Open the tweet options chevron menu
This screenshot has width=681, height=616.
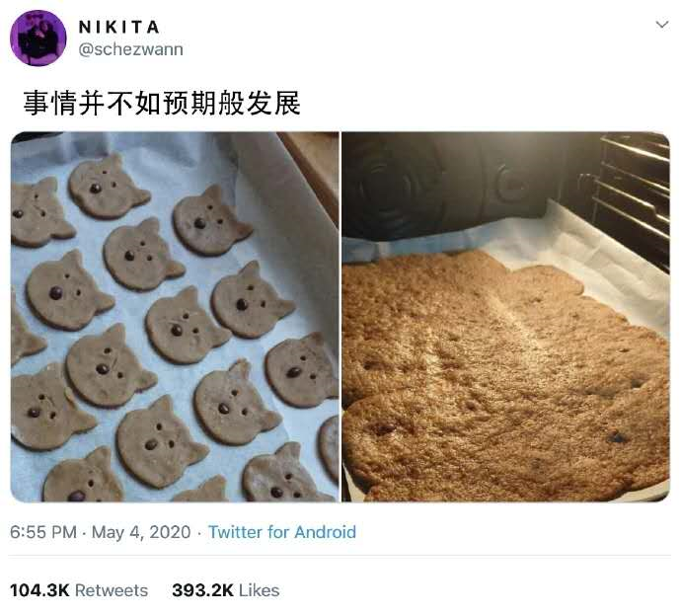tap(661, 25)
